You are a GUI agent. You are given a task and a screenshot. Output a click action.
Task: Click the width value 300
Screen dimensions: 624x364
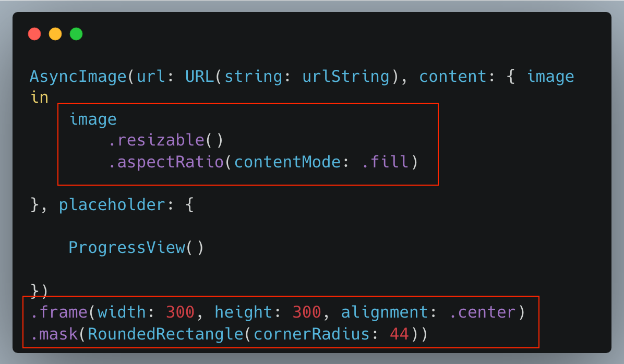coord(181,312)
